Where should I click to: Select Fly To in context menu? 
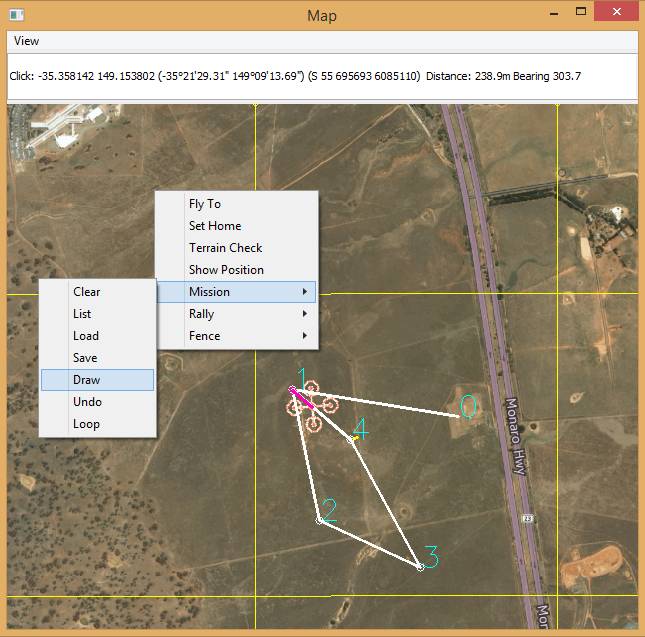[205, 204]
